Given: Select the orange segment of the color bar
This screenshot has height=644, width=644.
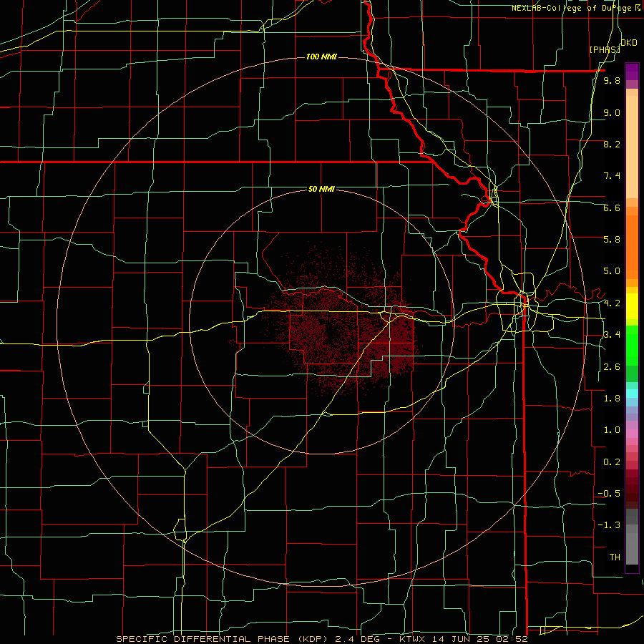Looking at the screenshot, I should (632, 248).
